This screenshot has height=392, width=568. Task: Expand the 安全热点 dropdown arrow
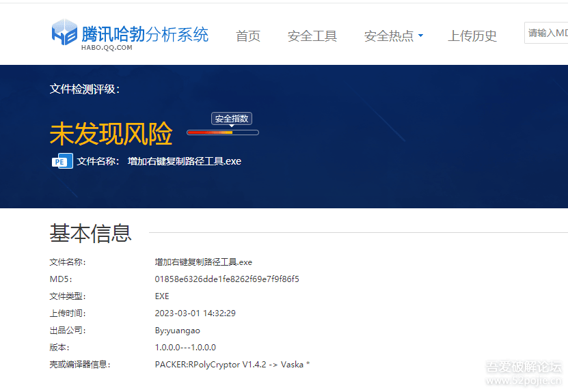(420, 36)
